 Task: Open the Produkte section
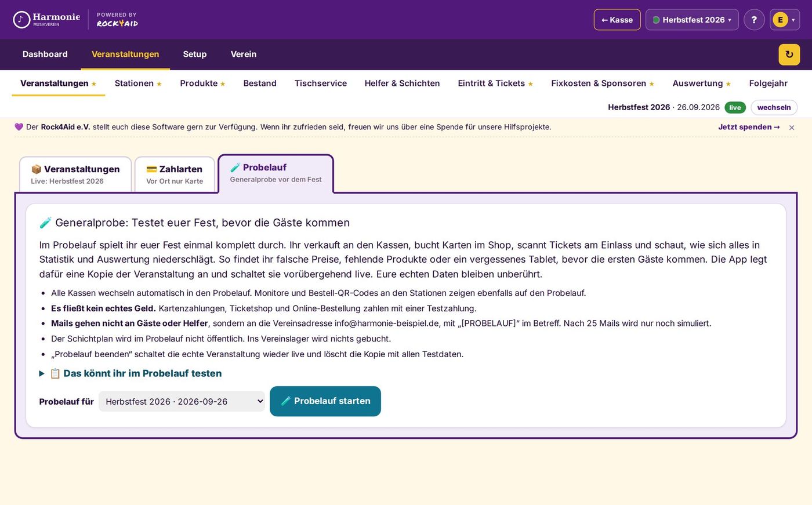click(202, 83)
